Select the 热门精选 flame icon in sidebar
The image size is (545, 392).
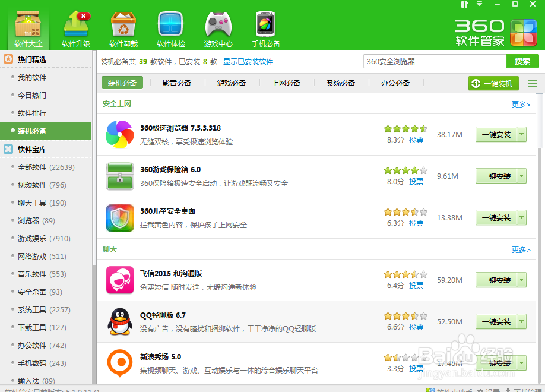8,59
